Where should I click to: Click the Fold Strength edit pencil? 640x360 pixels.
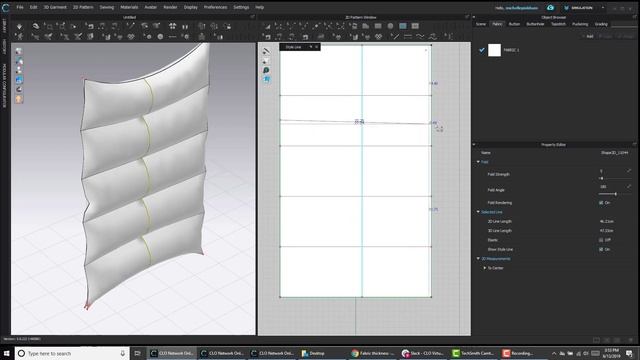[629, 171]
